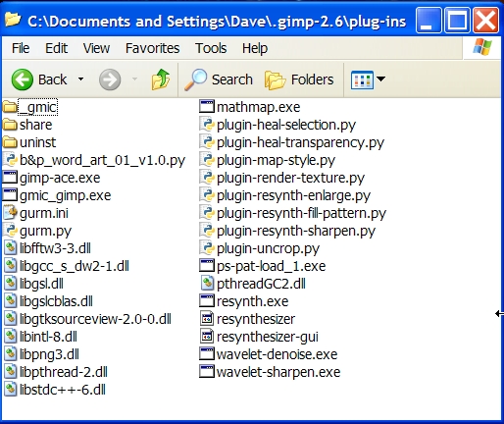Maximize the plug-ins Explorer window
The image size is (504, 424).
click(457, 21)
